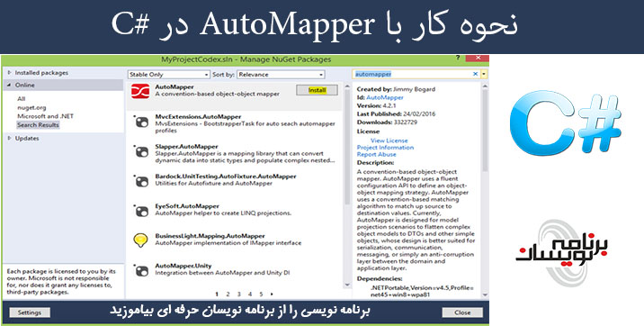This screenshot has height=326, width=644.
Task: Select Search Results item
Action: (38, 125)
